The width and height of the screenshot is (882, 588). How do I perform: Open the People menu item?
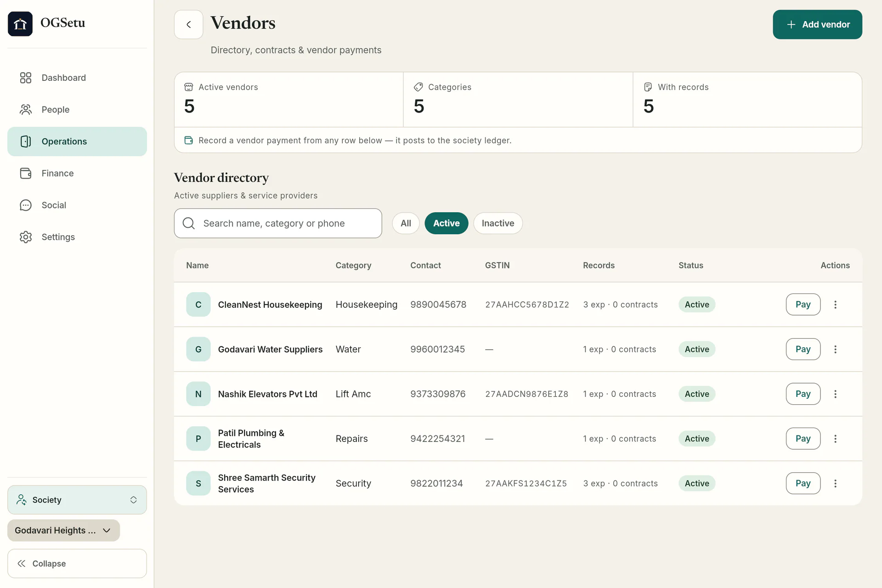[x=77, y=109]
